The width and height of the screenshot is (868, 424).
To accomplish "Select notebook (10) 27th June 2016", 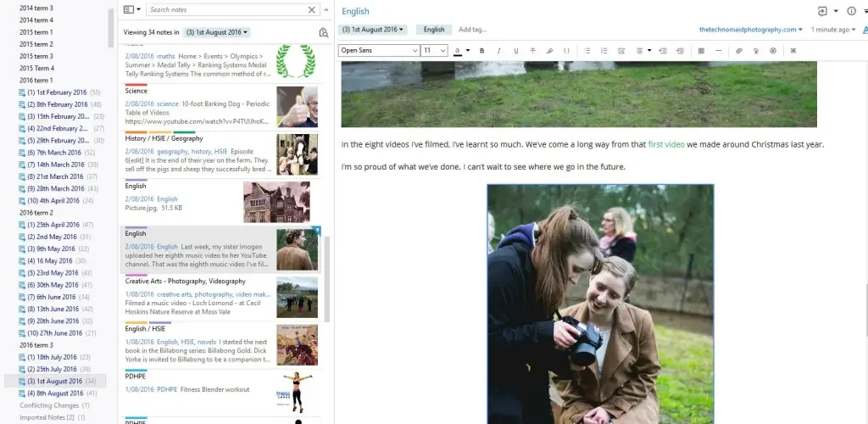I will pyautogui.click(x=58, y=333).
